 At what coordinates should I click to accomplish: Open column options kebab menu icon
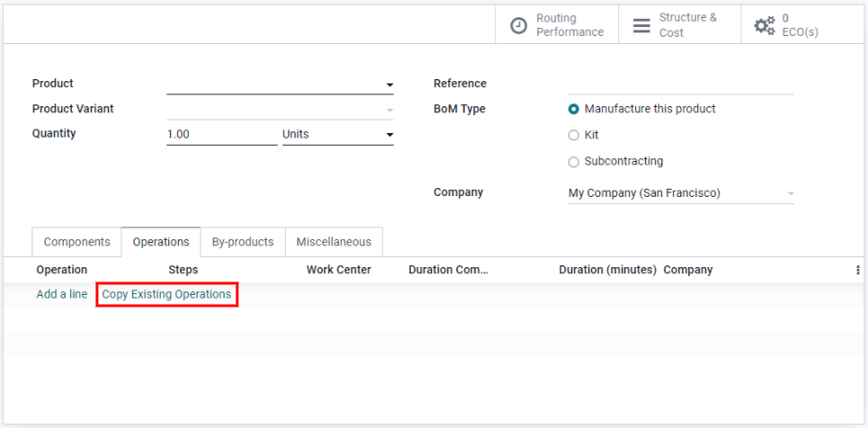(x=858, y=270)
